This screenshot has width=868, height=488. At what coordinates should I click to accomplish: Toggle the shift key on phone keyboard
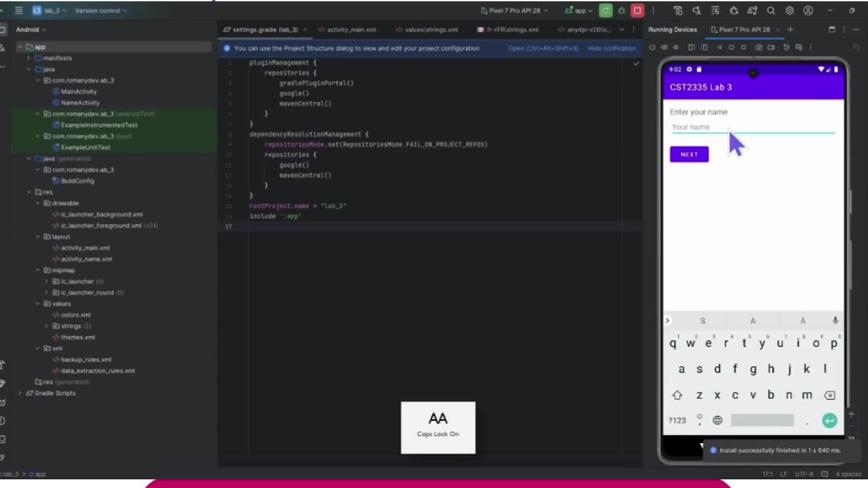tap(677, 395)
